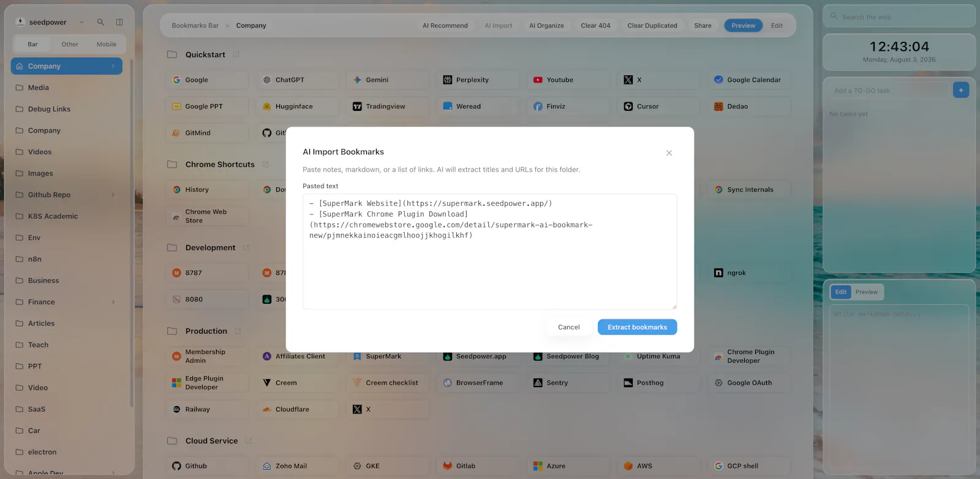Click the Production section heading
The height and width of the screenshot is (479, 980).
[206, 331]
